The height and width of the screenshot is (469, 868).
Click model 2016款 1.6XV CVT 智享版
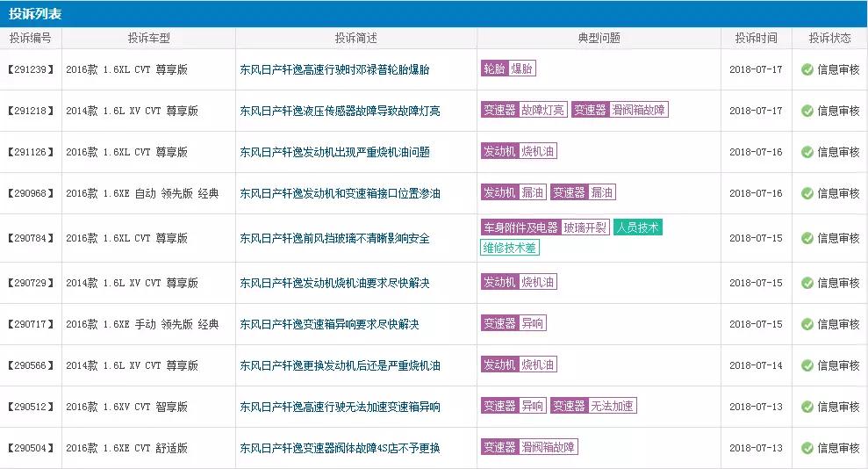coord(126,407)
